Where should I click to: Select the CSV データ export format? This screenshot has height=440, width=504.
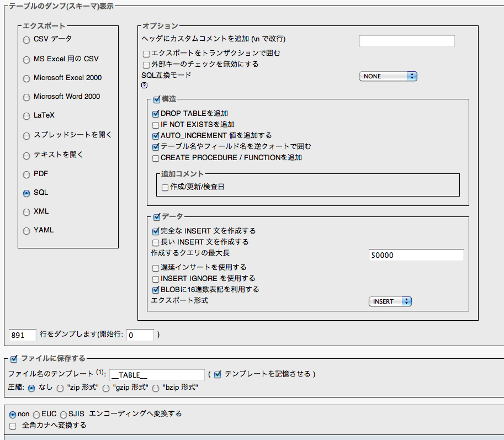[26, 40]
